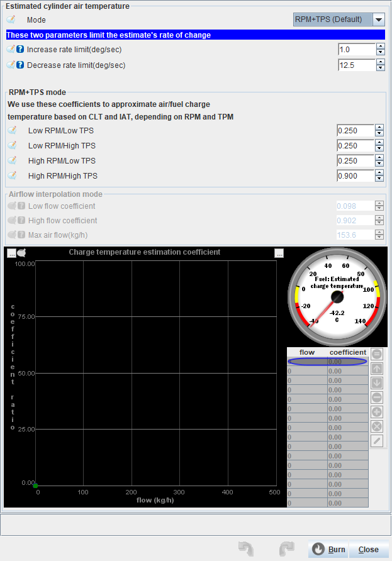Click the Low RPM/High TPS value field
The width and height of the screenshot is (392, 561).
pos(356,146)
